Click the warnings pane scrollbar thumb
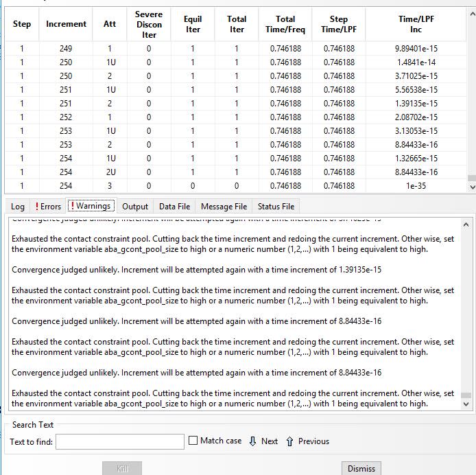Screen dimensions: 476x475 point(466,395)
